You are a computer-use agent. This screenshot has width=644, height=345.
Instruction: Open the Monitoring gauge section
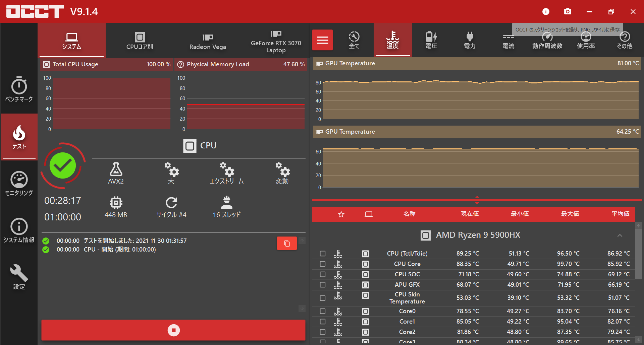19,184
